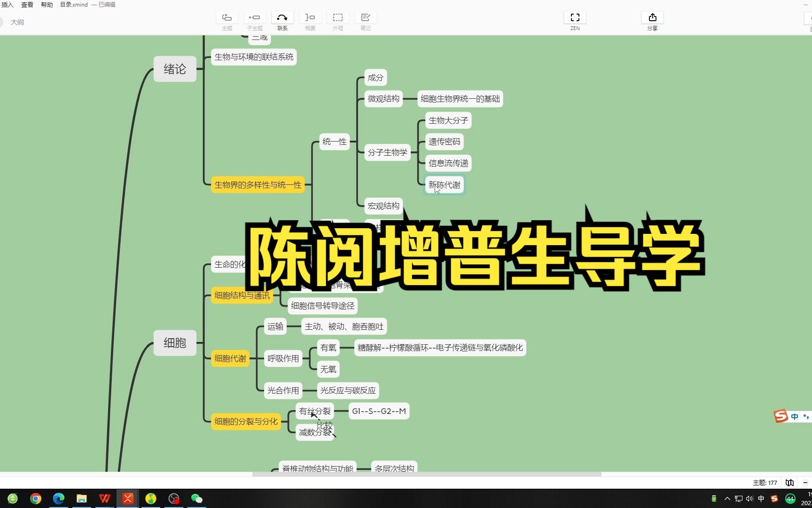Screen dimensions: 812x508
Task: Select the 呼吸作用 node
Action: (283, 358)
